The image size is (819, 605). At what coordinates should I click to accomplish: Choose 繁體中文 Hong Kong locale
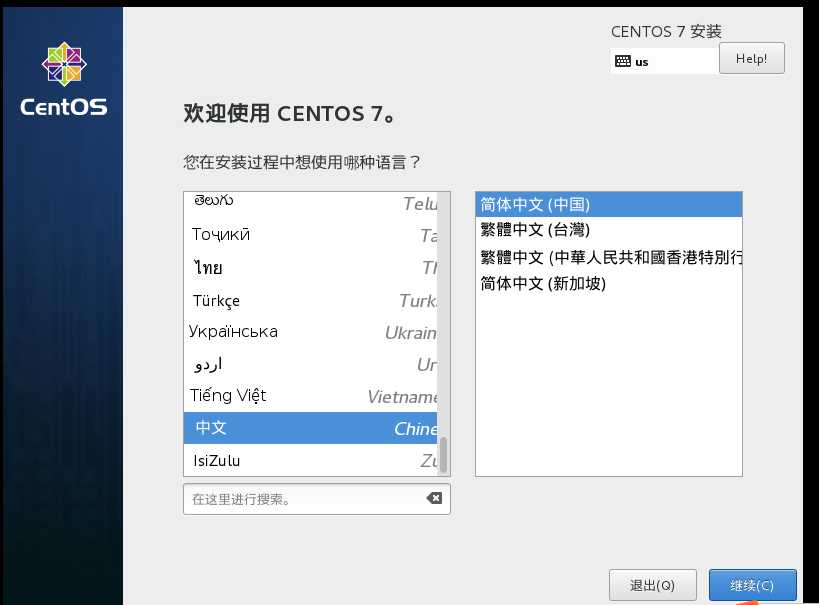coord(609,257)
